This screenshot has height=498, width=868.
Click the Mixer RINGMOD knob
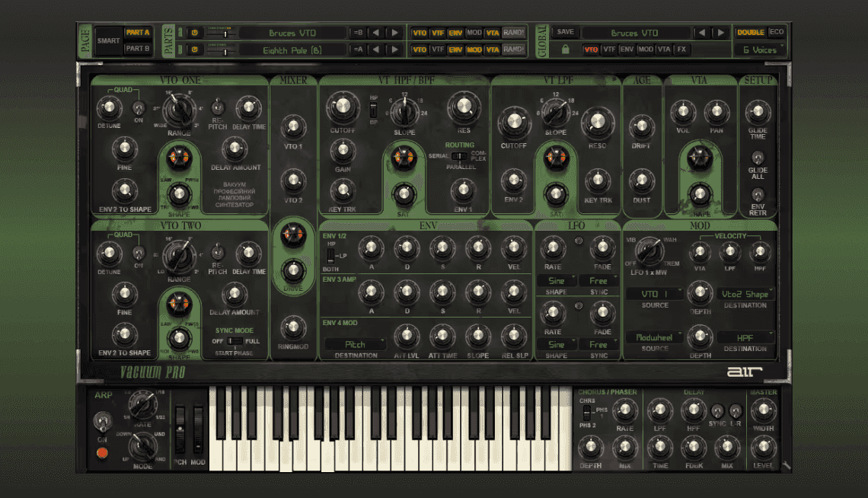[293, 328]
